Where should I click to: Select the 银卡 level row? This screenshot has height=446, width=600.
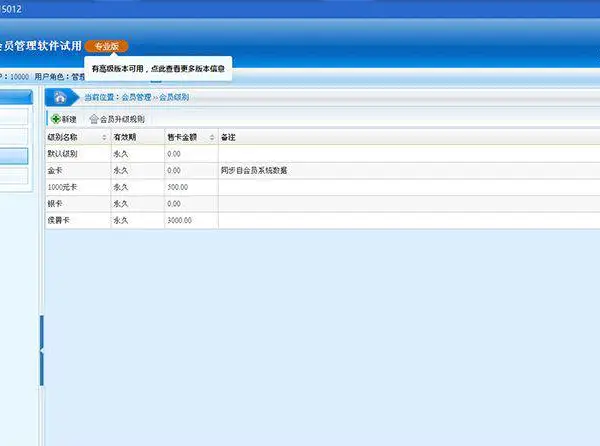coord(323,203)
